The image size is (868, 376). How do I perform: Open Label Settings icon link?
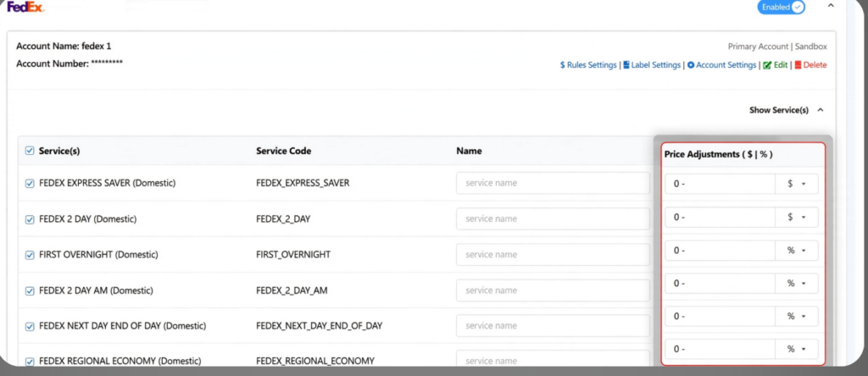(x=652, y=65)
